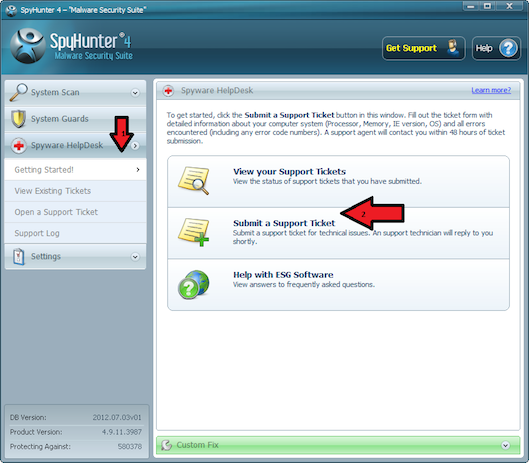
Task: Click the View your Support Tickets note icon
Action: [194, 181]
